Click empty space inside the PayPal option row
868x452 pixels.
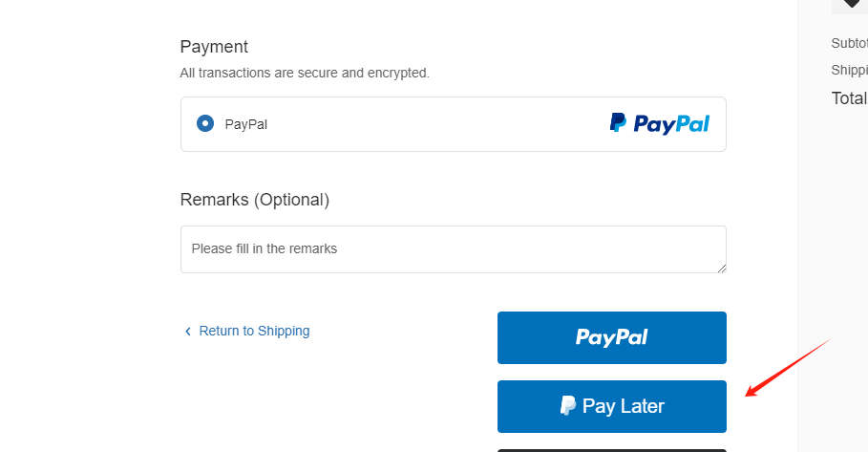(430, 124)
